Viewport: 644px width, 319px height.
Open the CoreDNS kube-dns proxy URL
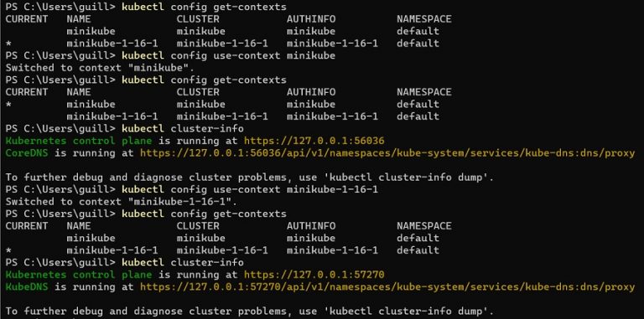pos(387,153)
